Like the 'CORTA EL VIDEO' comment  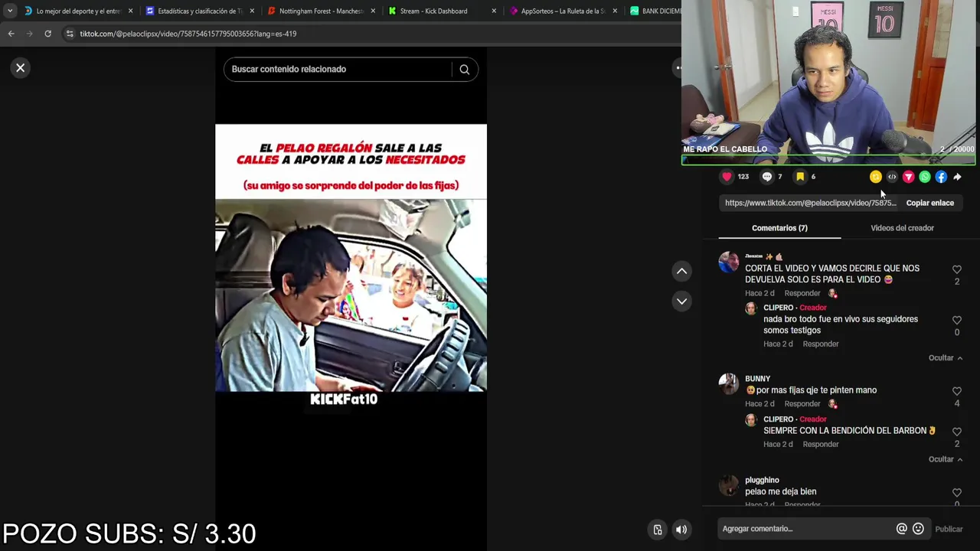[956, 269]
